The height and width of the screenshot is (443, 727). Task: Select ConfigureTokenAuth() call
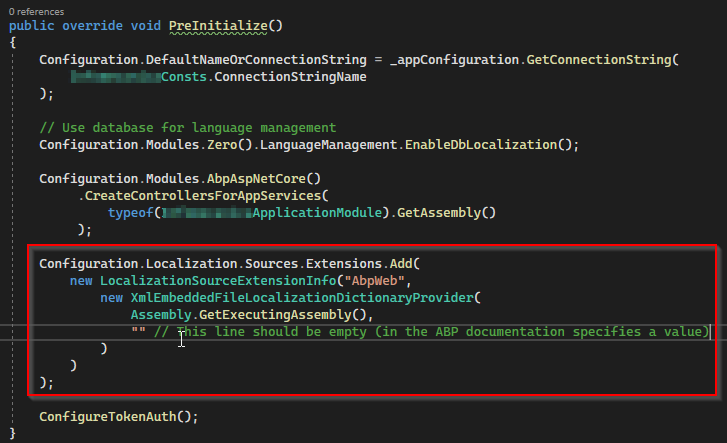click(x=115, y=417)
